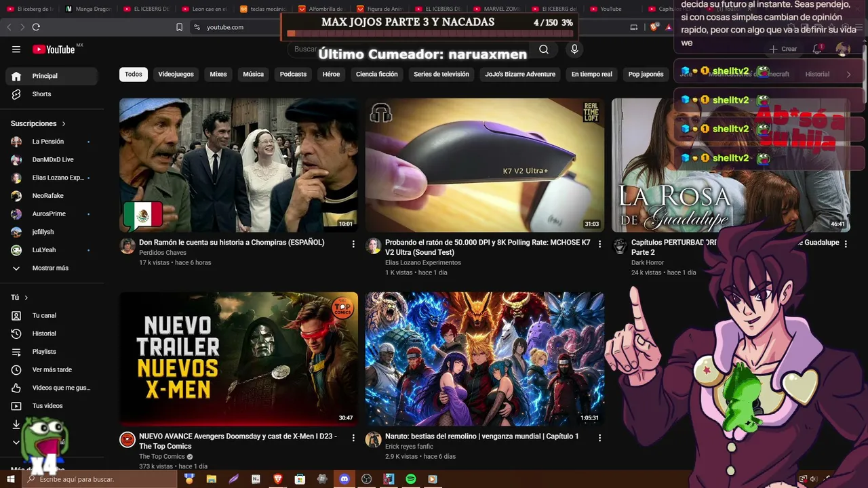Play the Nuevo Trailer X-Men thumbnail

click(x=239, y=359)
